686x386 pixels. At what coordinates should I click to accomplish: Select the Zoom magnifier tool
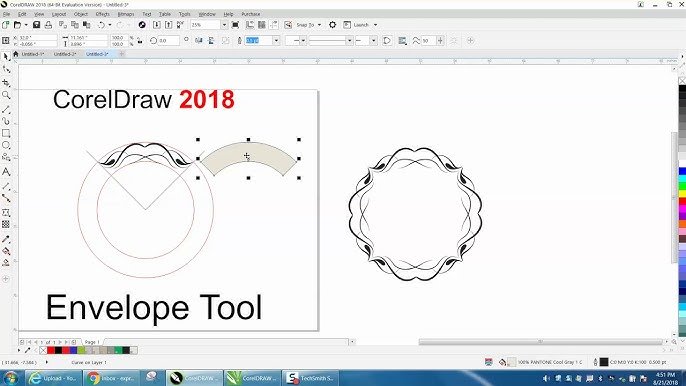6,95
